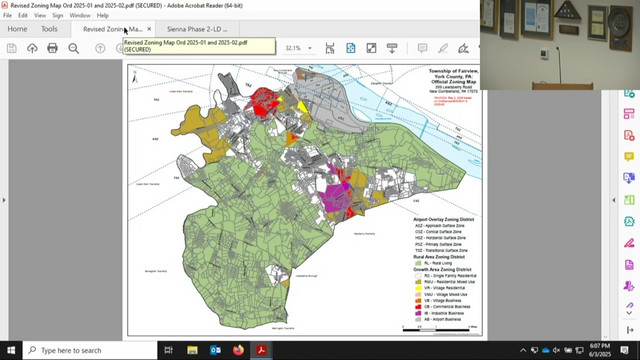Open the Fill & Sign pen tool in right pane
The width and height of the screenshot is (640, 360).
pos(629,243)
